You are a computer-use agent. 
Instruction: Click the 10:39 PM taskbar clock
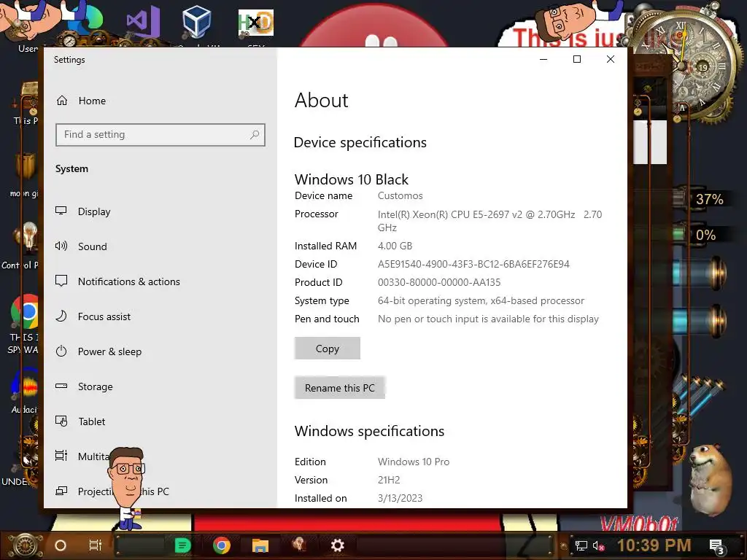click(x=654, y=545)
